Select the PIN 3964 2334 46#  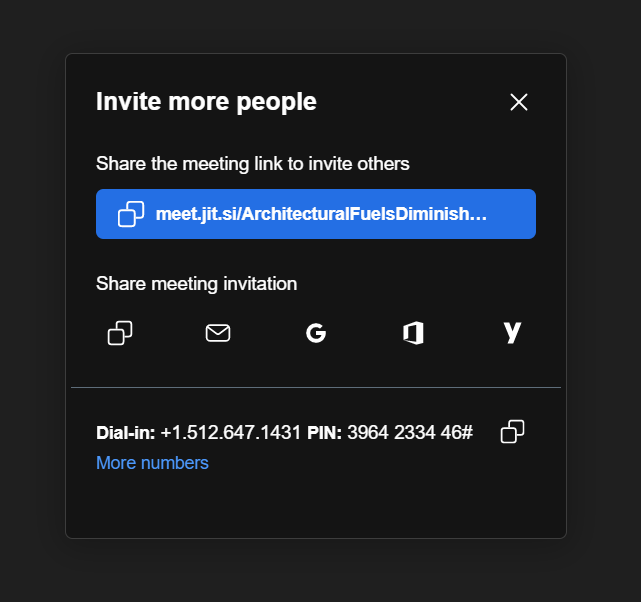pyautogui.click(x=410, y=432)
